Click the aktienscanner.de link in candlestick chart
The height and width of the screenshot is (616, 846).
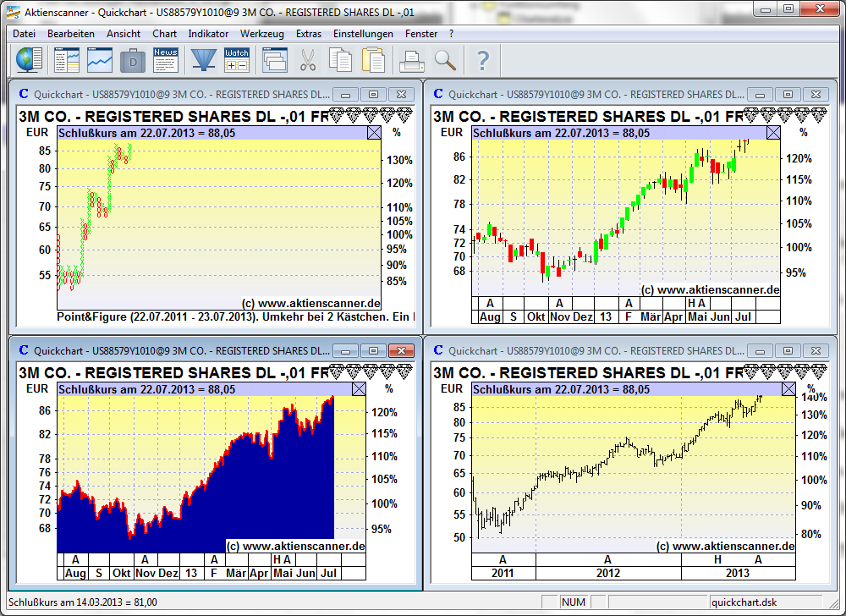[x=710, y=289]
